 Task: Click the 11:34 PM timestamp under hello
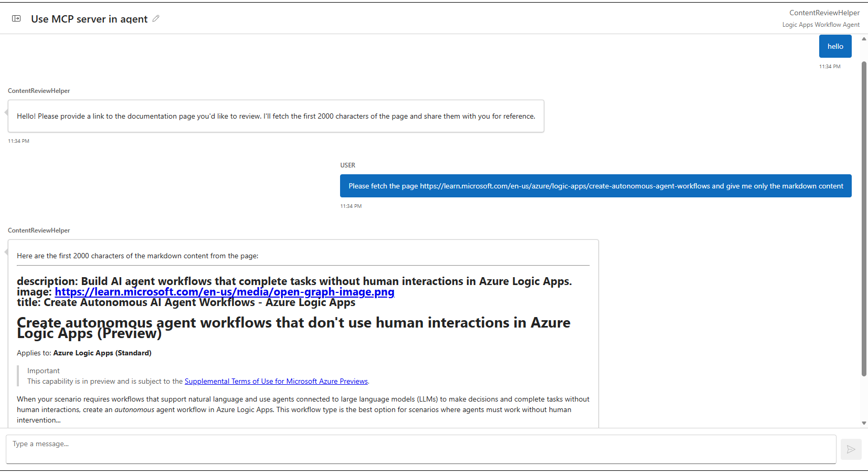point(830,66)
